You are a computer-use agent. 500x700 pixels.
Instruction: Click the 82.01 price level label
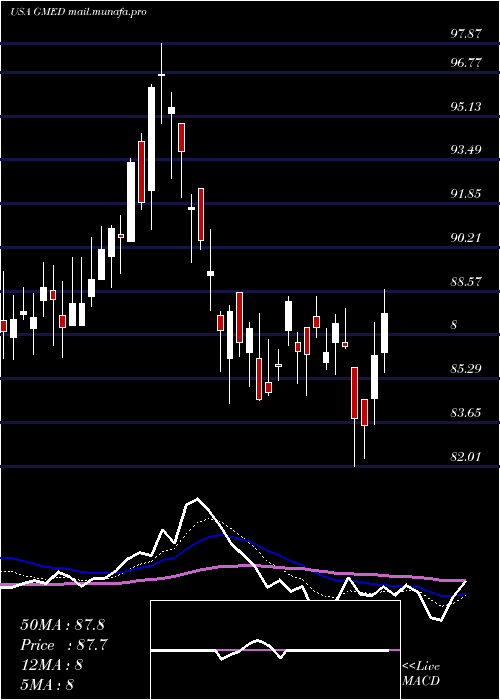point(466,457)
